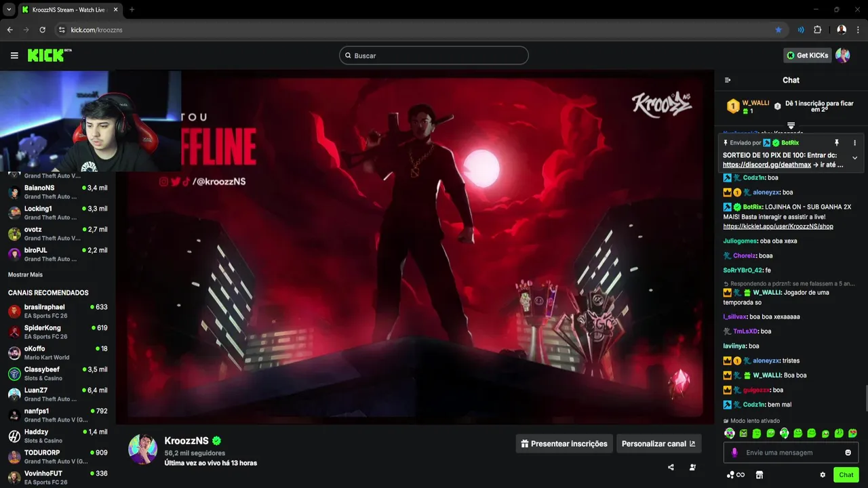
Task: Open the hamburger sidebar menu
Action: coord(14,56)
